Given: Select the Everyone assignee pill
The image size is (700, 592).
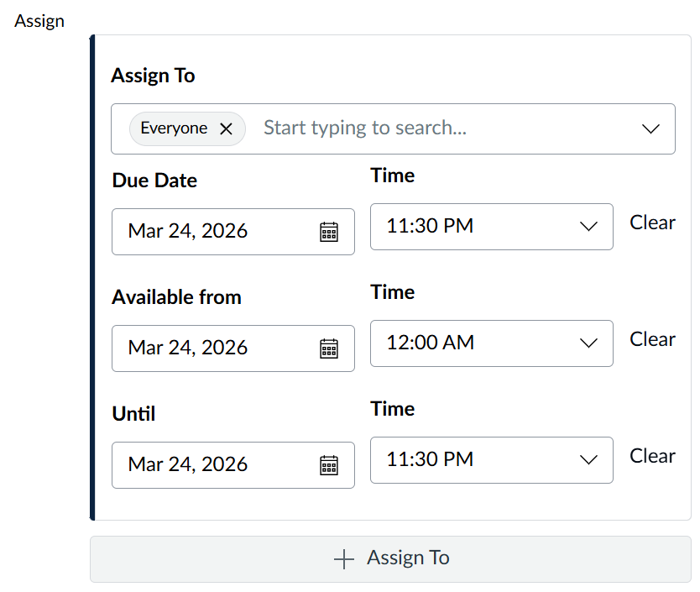Looking at the screenshot, I should (174, 128).
